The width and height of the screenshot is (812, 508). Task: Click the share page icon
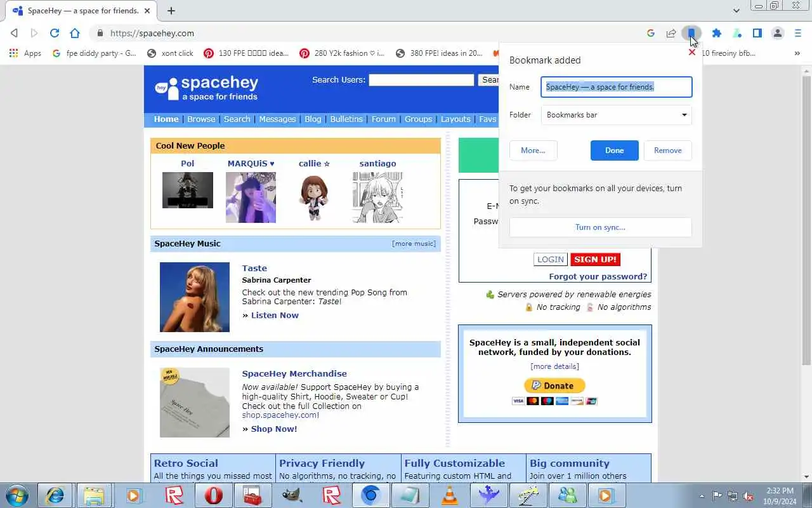671,33
